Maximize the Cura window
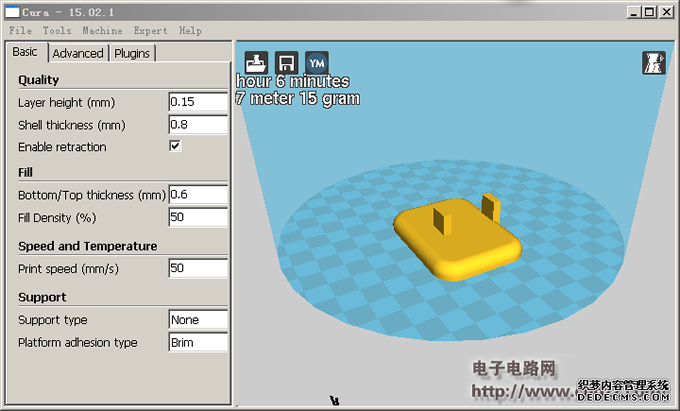680x411 pixels. tap(649, 12)
